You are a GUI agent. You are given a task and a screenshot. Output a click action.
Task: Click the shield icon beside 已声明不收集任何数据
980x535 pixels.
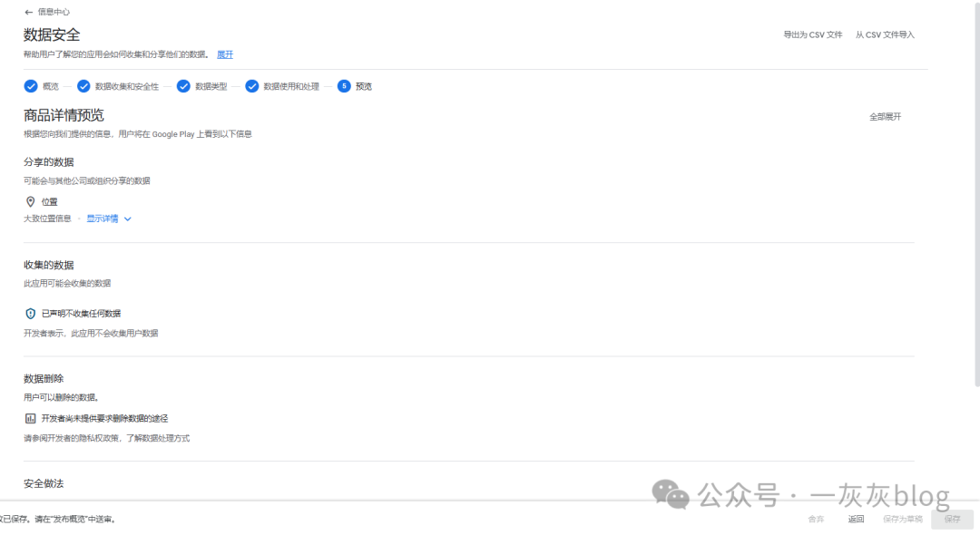pyautogui.click(x=31, y=314)
